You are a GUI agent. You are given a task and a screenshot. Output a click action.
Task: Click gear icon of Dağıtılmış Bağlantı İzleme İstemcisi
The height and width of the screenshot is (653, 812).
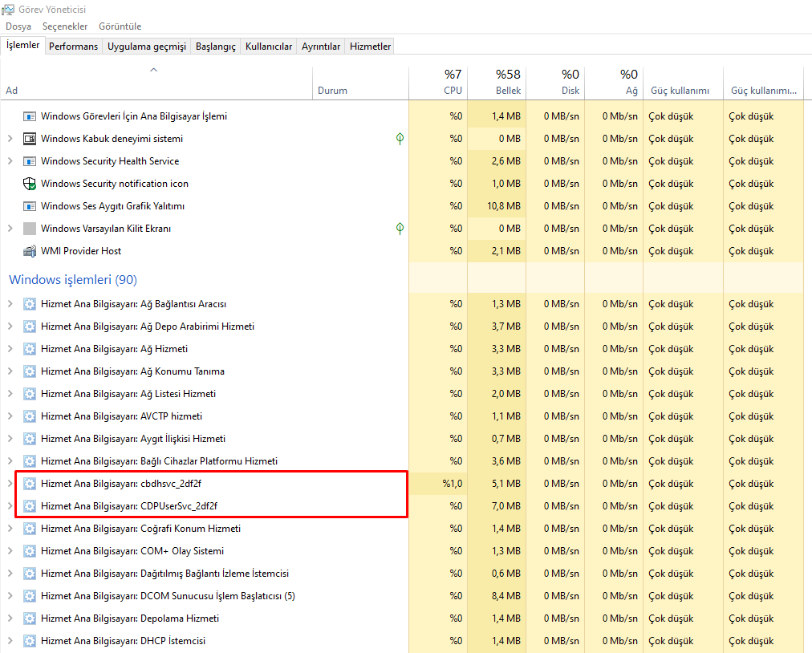click(x=30, y=574)
